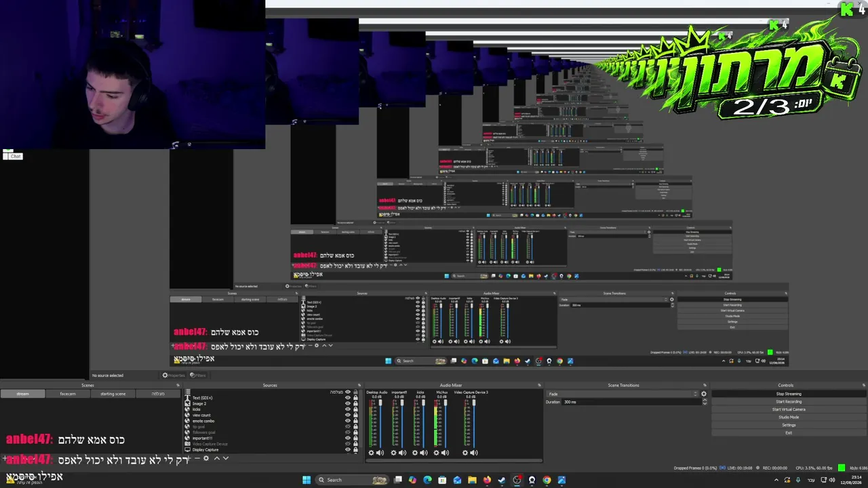
Task: Edit the transition Duration field
Action: coord(631,402)
